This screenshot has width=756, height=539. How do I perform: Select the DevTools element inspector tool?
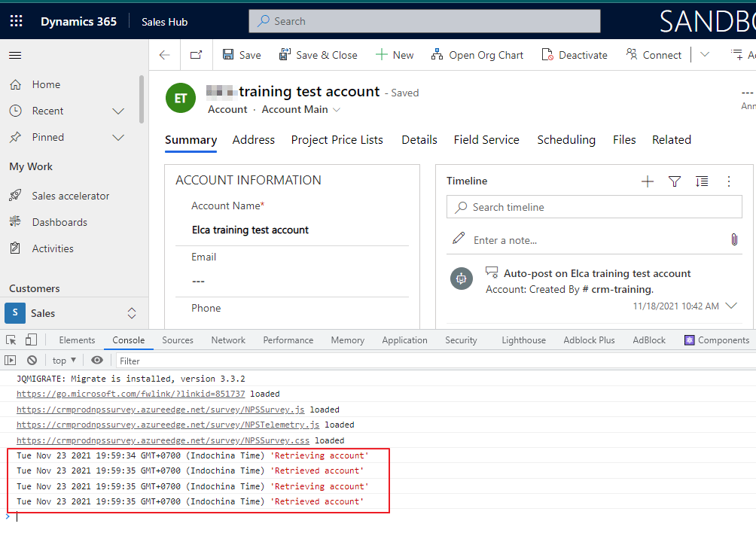pyautogui.click(x=11, y=340)
